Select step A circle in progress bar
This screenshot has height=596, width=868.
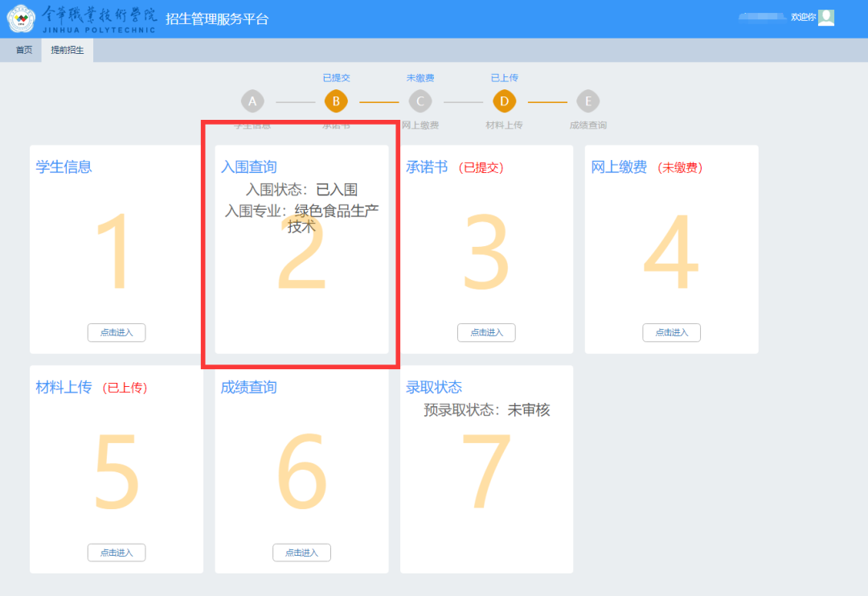click(x=252, y=101)
